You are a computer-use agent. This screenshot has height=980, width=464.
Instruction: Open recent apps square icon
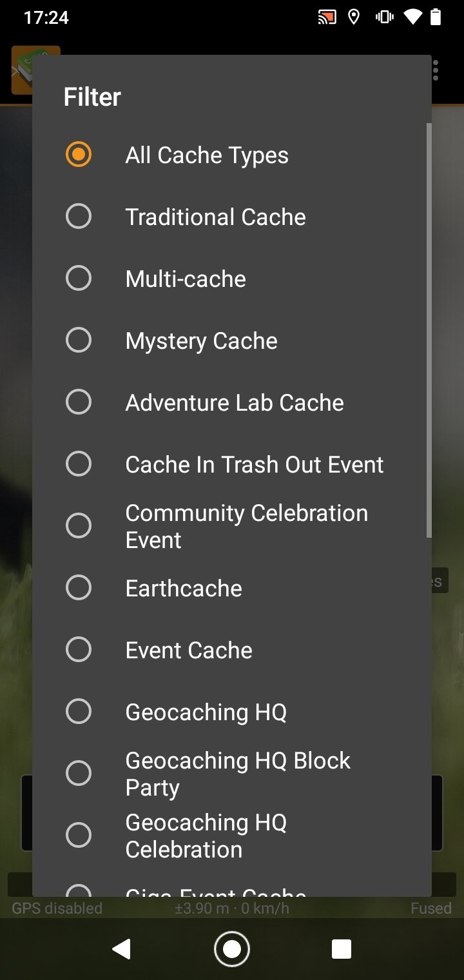pyautogui.click(x=342, y=949)
